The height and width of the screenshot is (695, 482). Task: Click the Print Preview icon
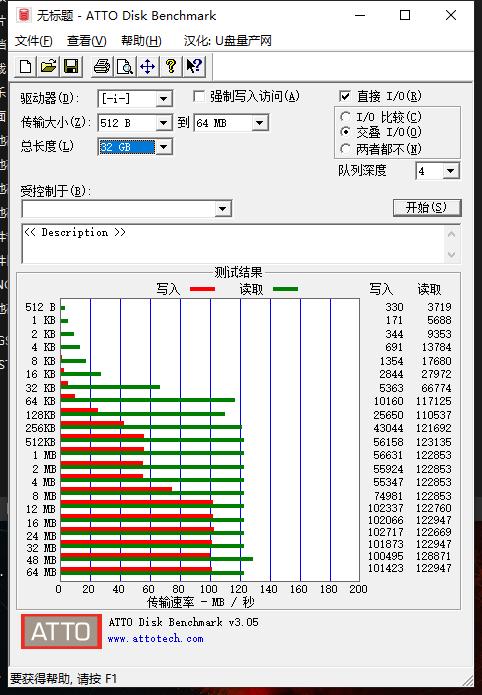pos(125,67)
